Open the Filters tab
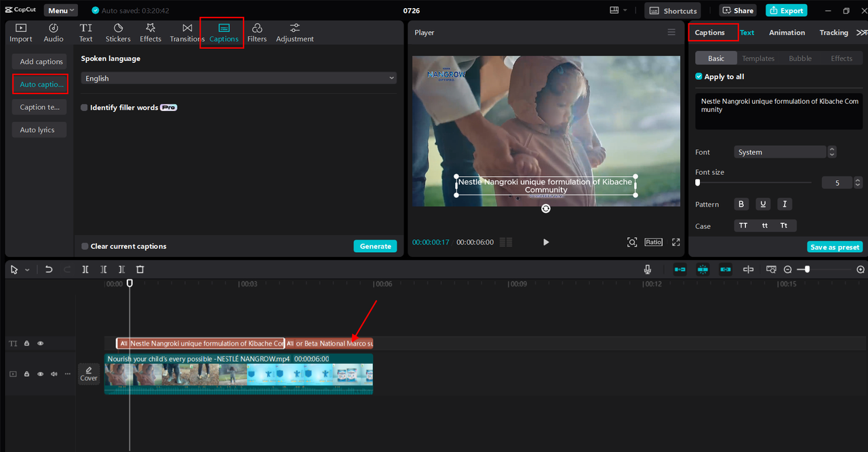Viewport: 868px width, 452px height. 257,33
